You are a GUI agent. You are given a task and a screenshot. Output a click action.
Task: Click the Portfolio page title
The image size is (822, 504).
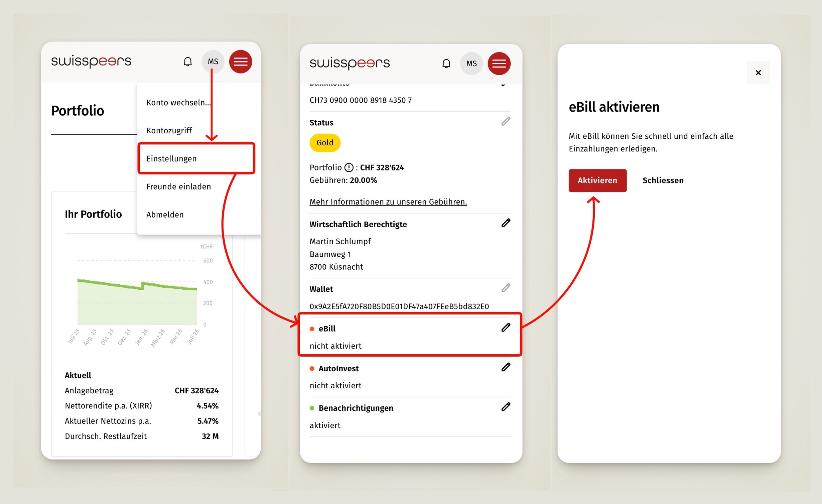[78, 111]
